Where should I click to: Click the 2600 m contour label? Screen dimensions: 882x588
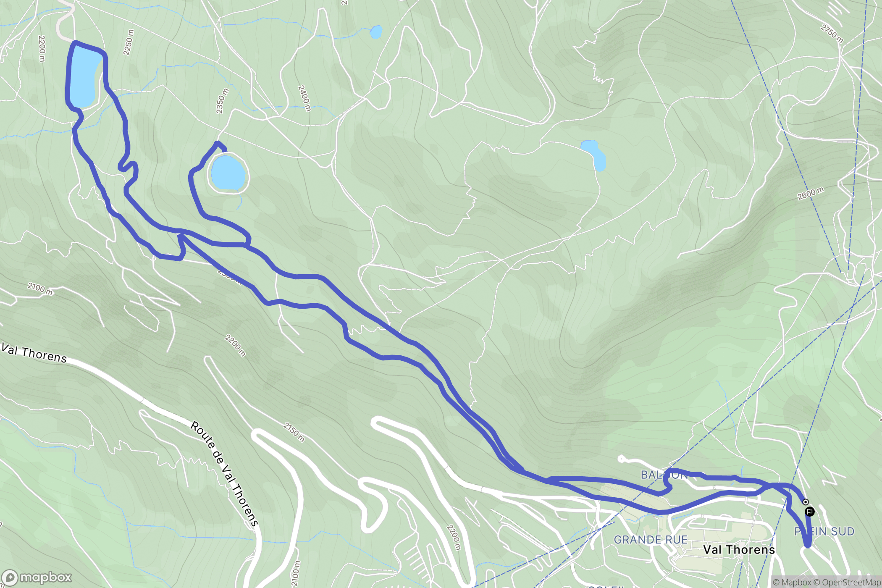click(811, 193)
